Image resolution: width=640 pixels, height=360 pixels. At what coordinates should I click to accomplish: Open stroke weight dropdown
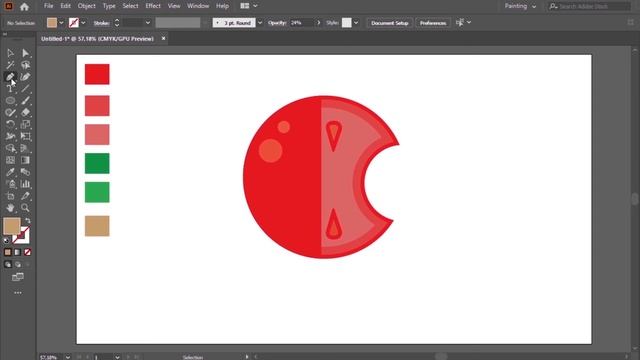[148, 23]
